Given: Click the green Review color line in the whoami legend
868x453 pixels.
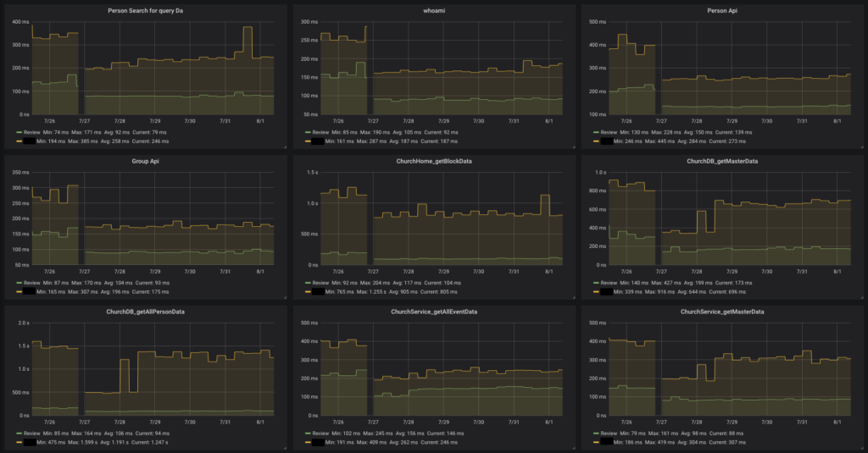Looking at the screenshot, I should coord(308,132).
